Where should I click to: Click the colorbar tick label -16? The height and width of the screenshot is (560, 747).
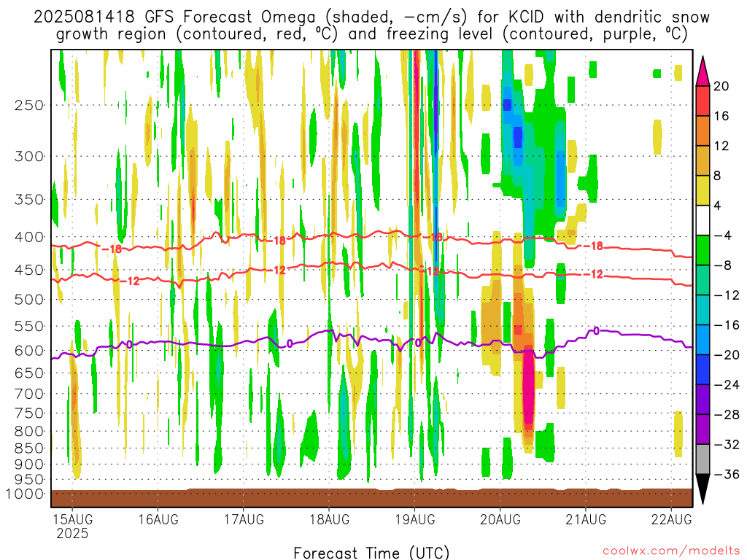(x=727, y=324)
